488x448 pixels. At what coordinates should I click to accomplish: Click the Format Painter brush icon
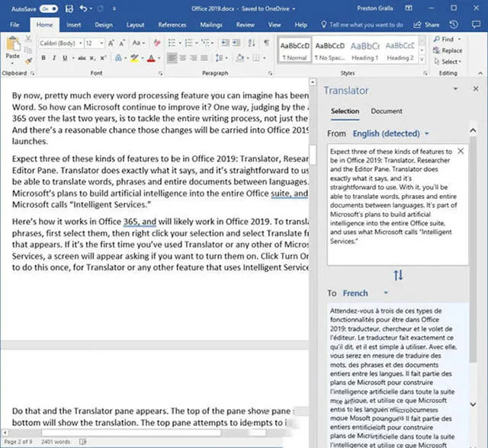click(28, 61)
